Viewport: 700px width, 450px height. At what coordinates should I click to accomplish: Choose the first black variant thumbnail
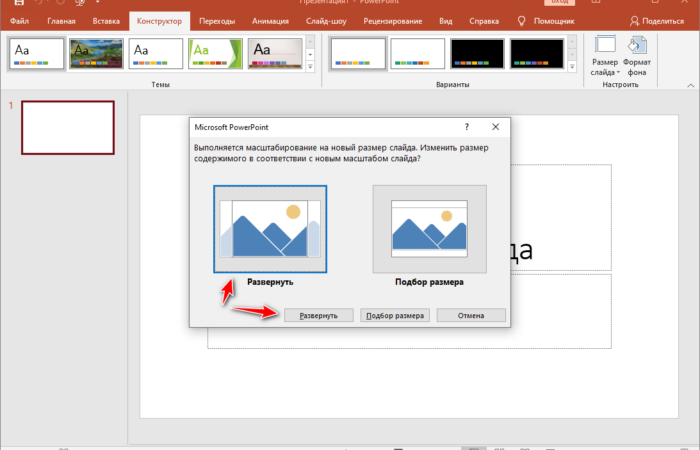pyautogui.click(x=477, y=54)
